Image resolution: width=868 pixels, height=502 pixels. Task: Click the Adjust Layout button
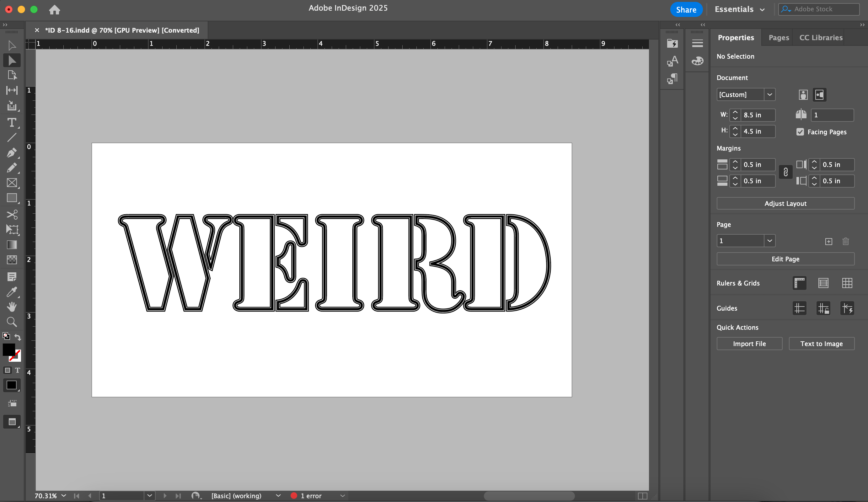pos(785,204)
